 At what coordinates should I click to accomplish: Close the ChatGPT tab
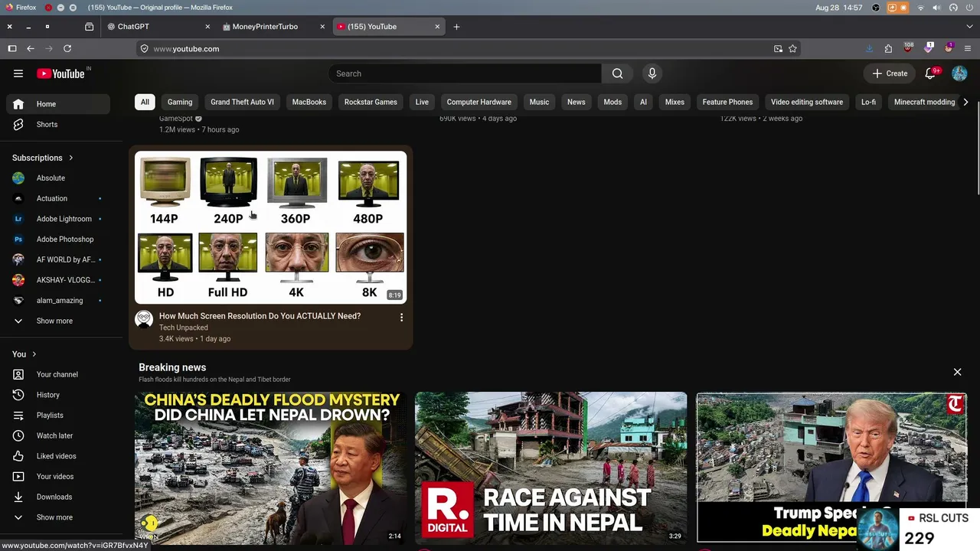207,27
